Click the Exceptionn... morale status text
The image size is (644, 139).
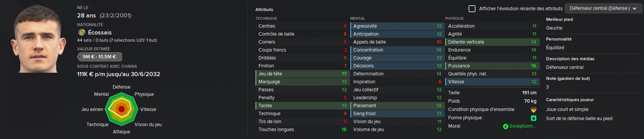click(523, 126)
